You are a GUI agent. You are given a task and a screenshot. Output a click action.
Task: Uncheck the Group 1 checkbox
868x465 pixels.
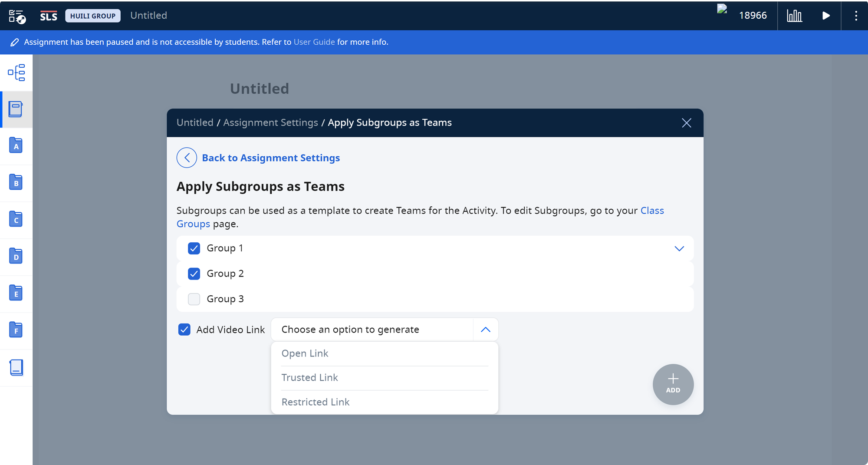(194, 248)
